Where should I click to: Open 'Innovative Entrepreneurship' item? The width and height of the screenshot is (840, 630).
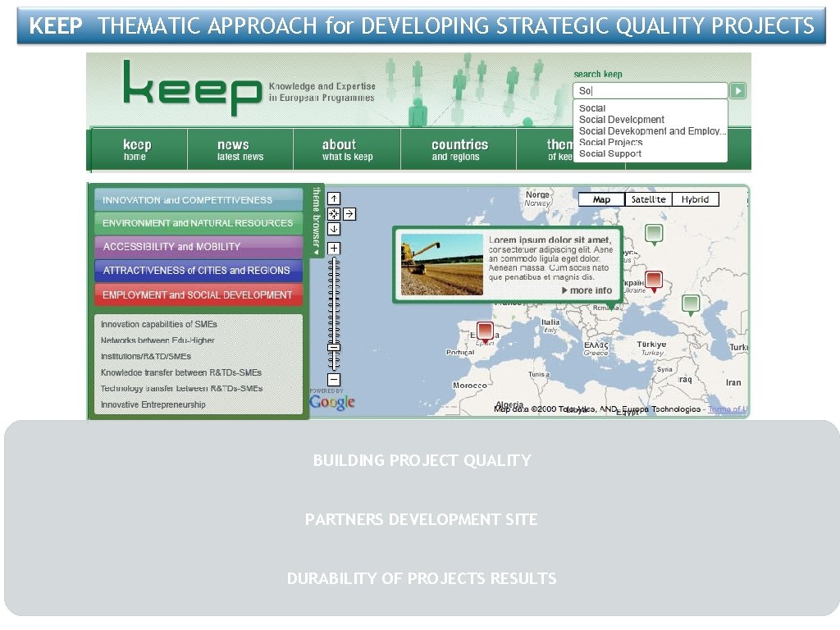(x=153, y=404)
